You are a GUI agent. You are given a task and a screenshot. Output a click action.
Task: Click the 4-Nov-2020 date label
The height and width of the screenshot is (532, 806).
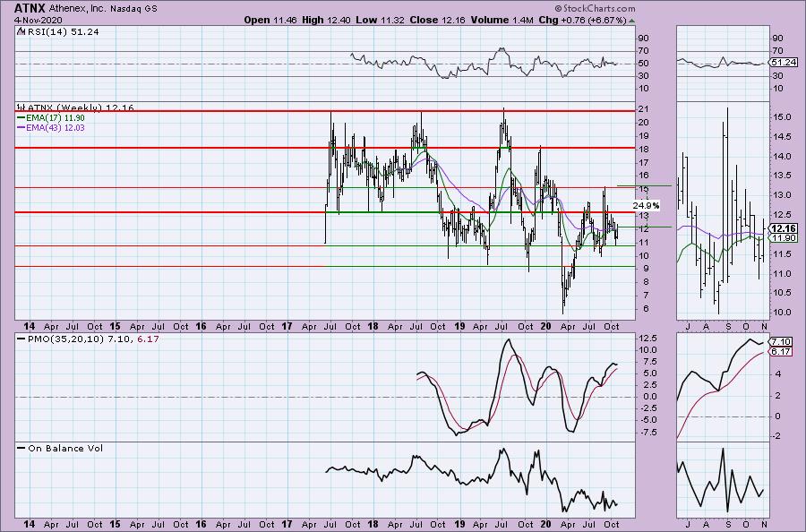[x=38, y=20]
